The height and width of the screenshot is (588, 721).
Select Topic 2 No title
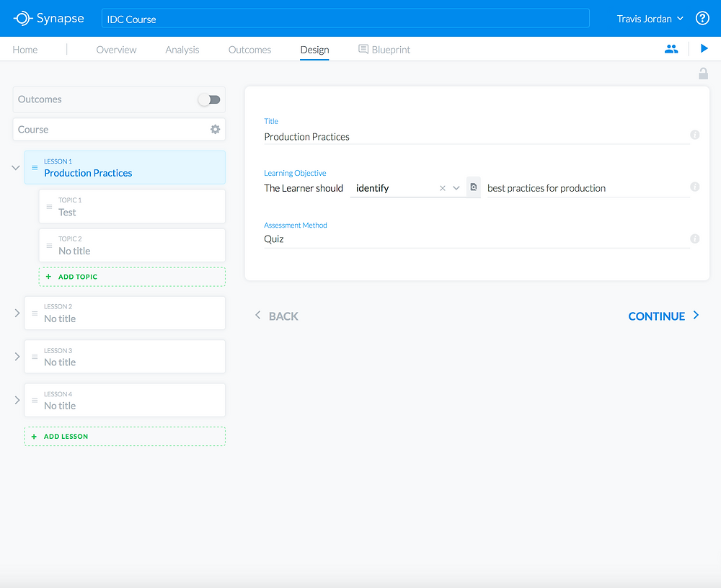coord(132,246)
